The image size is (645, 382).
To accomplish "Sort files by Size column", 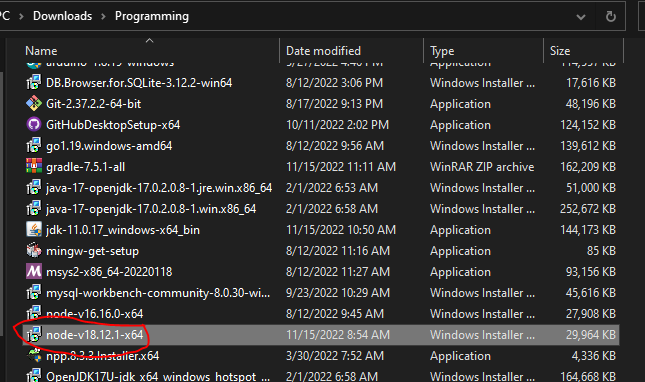I will tap(560, 51).
